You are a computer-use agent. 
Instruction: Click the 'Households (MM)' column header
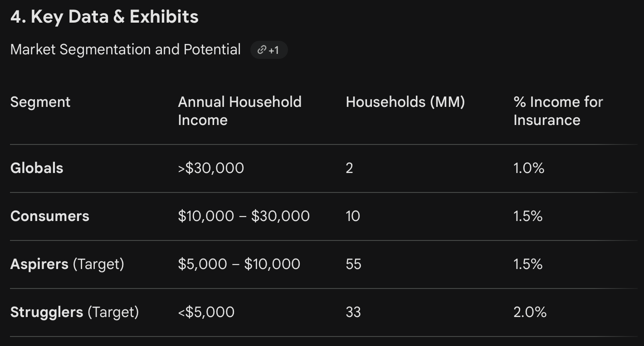coord(405,102)
